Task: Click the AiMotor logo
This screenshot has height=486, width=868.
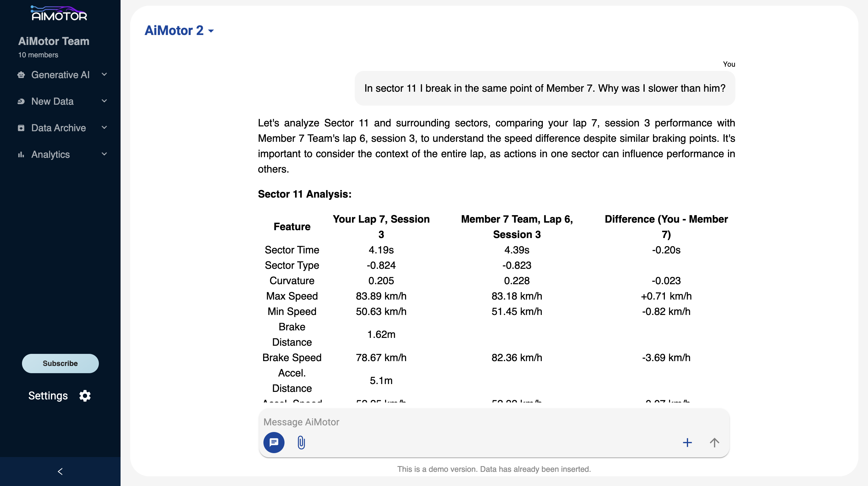Action: pos(59,14)
